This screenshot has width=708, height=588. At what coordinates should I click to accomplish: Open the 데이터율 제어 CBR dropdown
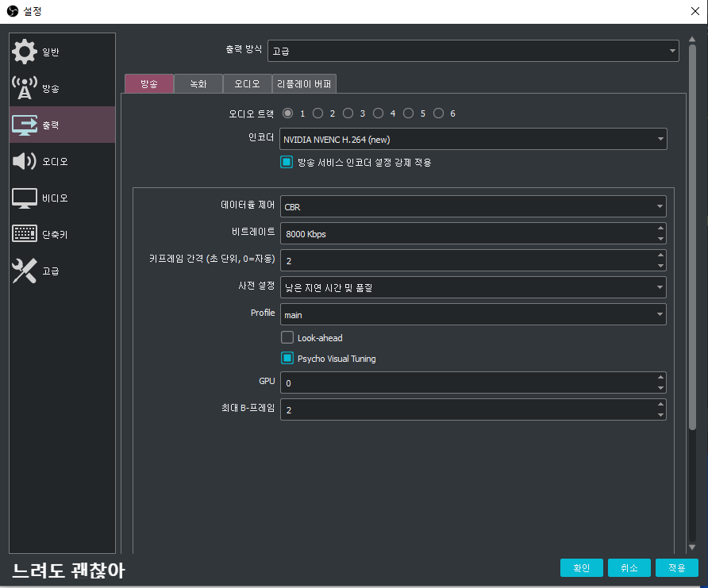pyautogui.click(x=473, y=206)
